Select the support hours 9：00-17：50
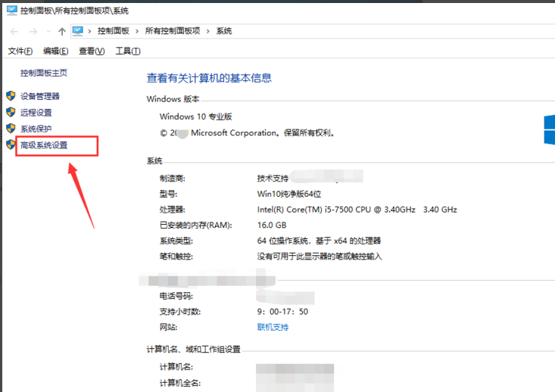Image resolution: width=555 pixels, height=392 pixels. [282, 312]
